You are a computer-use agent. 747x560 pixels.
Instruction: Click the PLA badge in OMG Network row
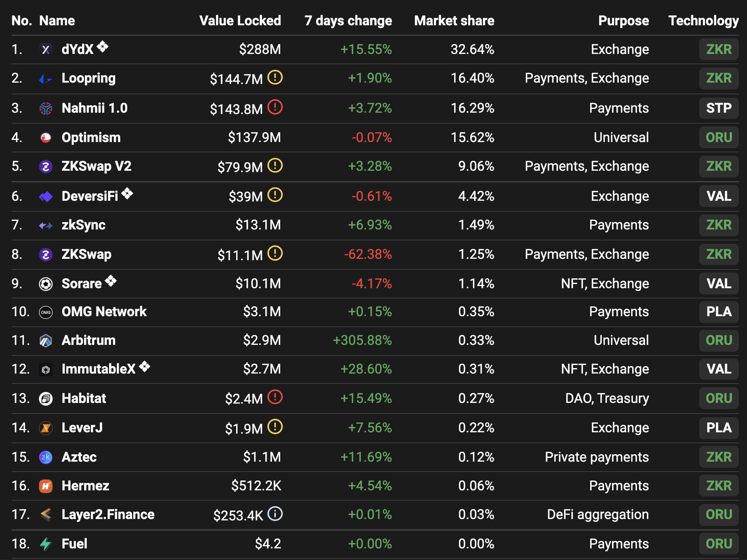(719, 312)
